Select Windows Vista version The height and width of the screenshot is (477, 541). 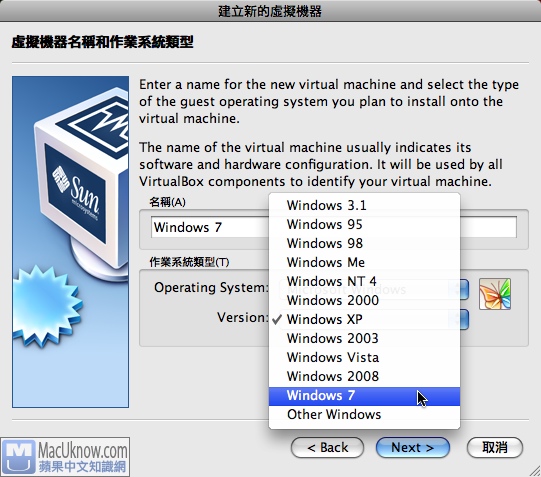364,357
